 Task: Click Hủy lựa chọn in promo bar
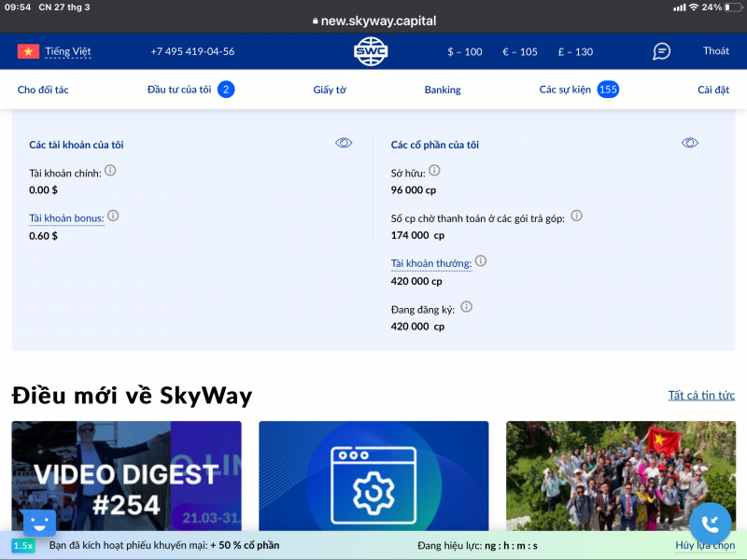[x=705, y=545]
